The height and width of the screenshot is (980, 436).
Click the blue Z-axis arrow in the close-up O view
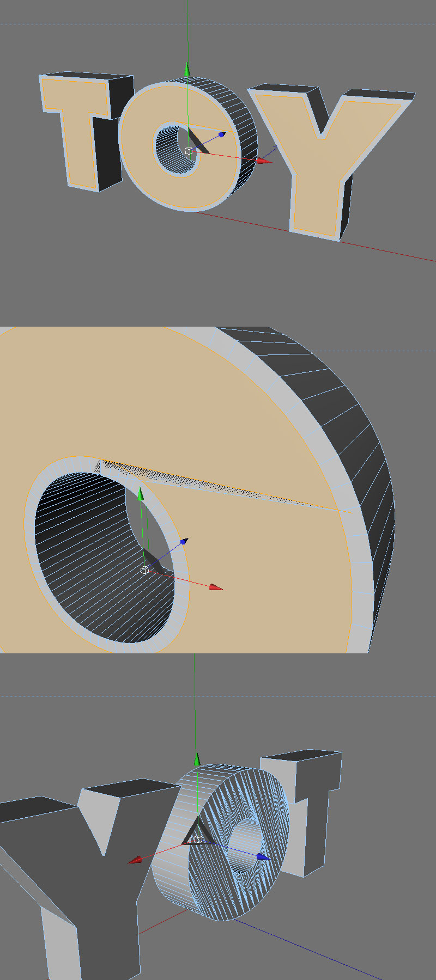click(184, 541)
